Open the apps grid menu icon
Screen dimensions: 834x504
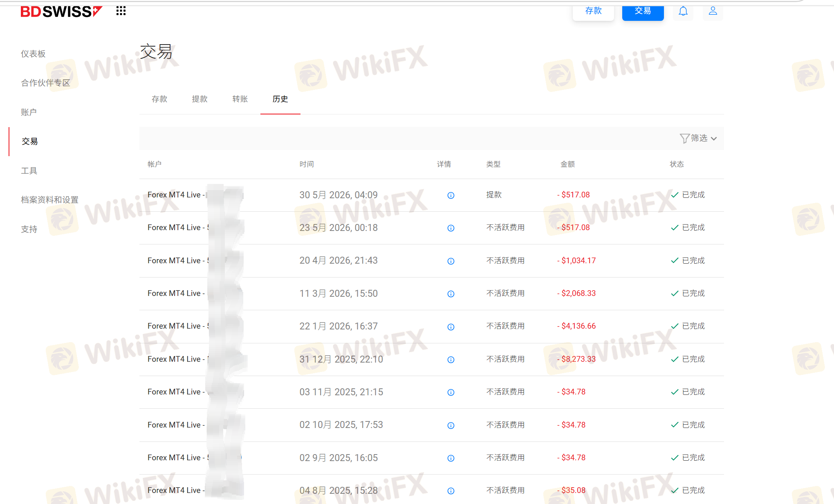(121, 11)
